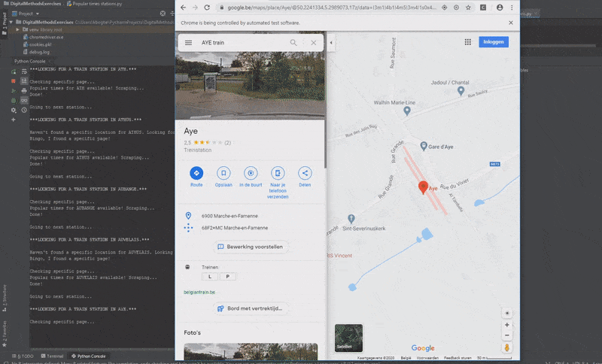Image resolution: width=602 pixels, height=364 pixels.
Task: Click the red Aye location pin
Action: (x=423, y=187)
